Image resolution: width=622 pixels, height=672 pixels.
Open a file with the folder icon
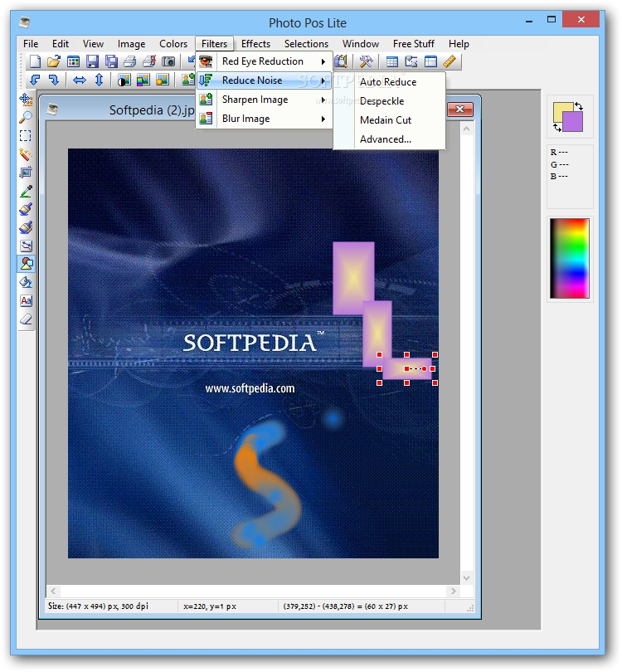pyautogui.click(x=54, y=61)
